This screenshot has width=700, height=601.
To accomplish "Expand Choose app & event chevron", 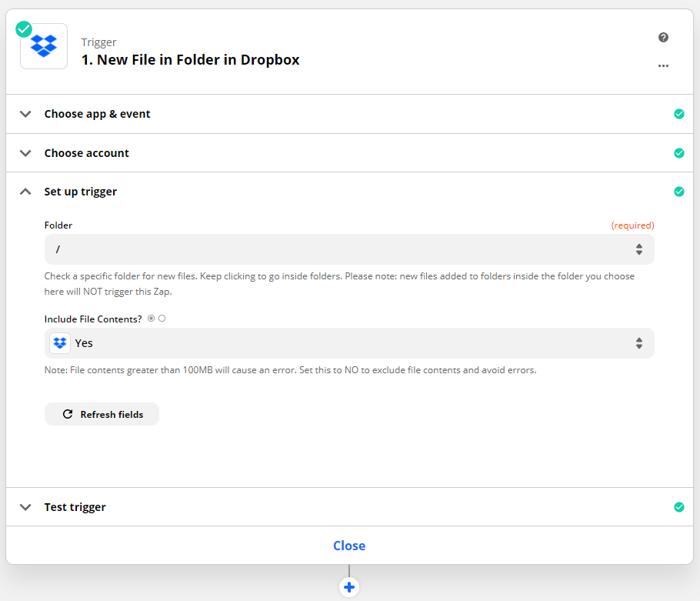I will pos(26,114).
